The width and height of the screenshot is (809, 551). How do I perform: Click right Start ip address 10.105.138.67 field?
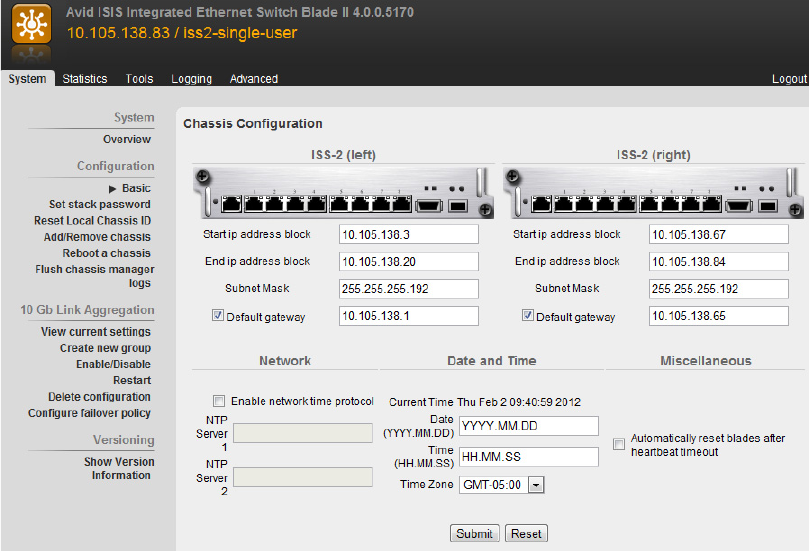tap(719, 234)
